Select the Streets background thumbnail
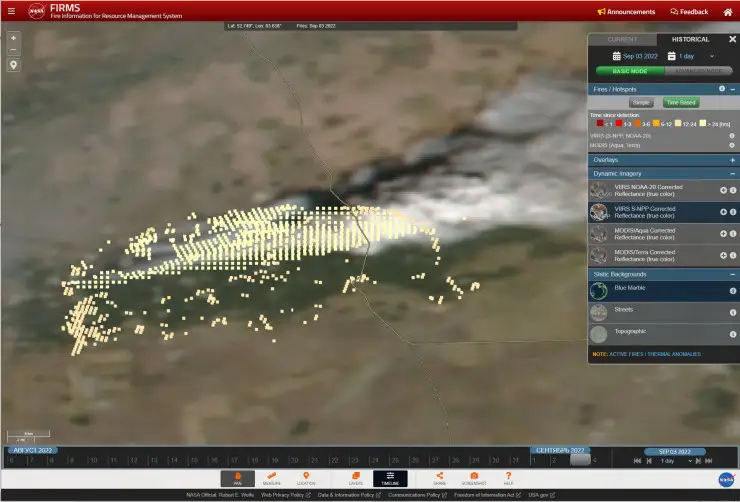The height and width of the screenshot is (502, 740). pos(598,313)
